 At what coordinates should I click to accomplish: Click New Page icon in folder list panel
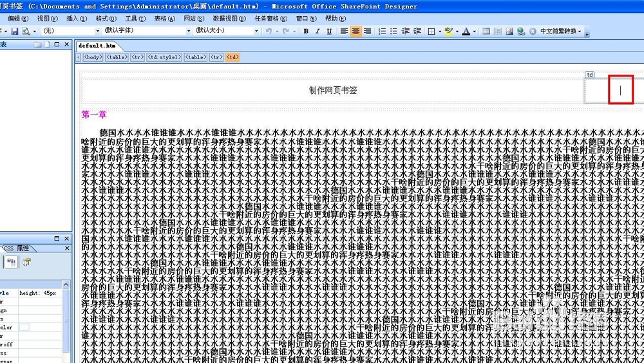(x=47, y=44)
